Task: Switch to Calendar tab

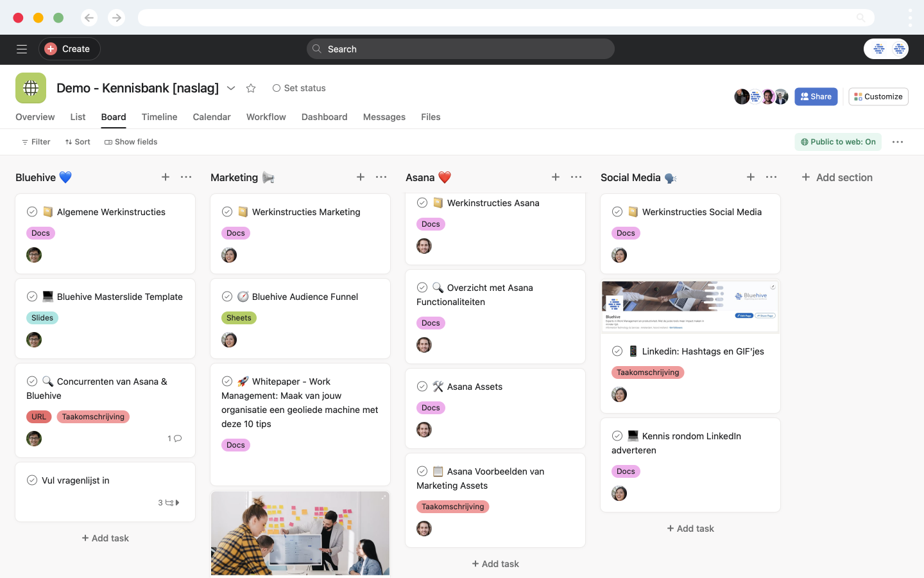Action: [212, 117]
